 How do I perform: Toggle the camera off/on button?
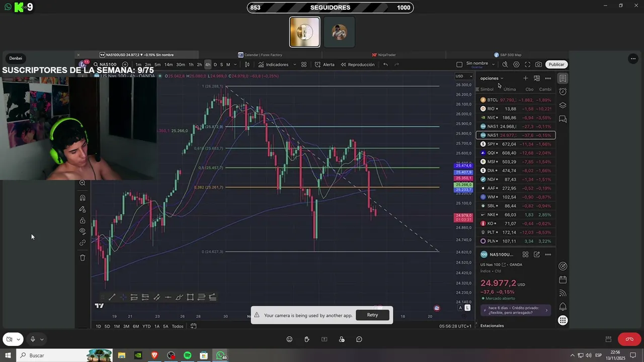pos(9,339)
